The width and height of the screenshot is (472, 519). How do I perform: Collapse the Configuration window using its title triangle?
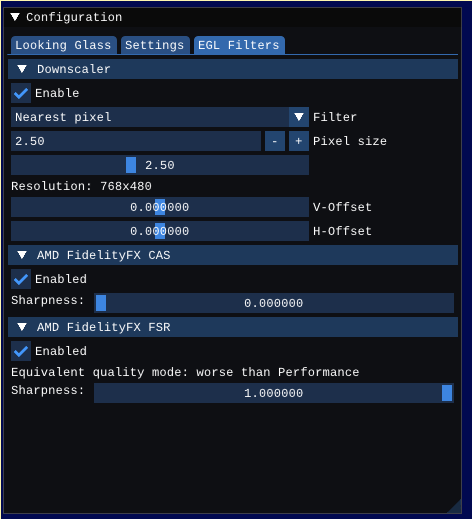(15, 17)
